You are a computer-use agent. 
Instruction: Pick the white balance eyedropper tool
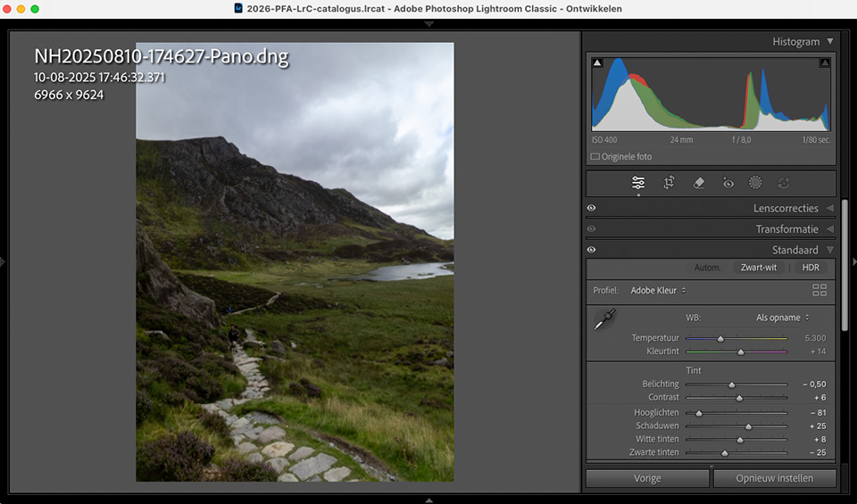604,319
